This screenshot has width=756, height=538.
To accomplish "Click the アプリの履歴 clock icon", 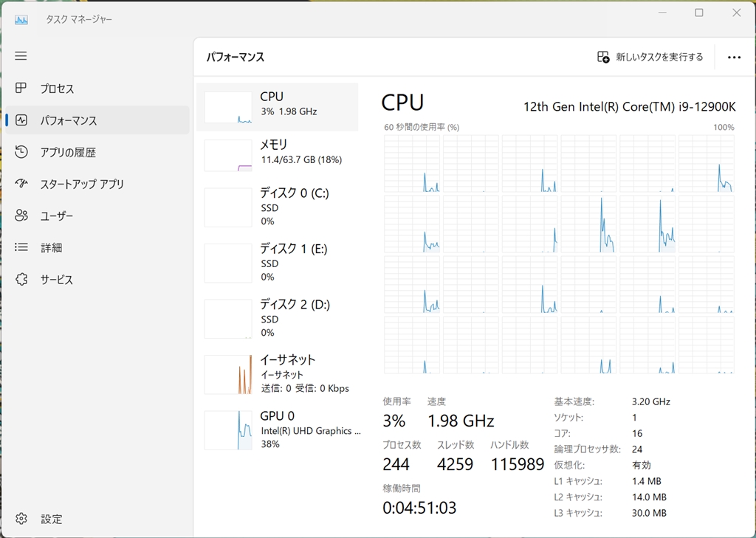I will coord(21,152).
